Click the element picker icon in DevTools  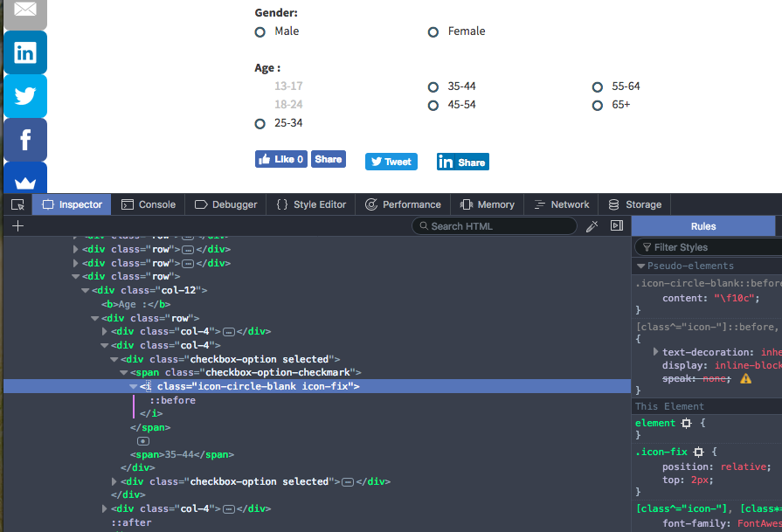17,204
